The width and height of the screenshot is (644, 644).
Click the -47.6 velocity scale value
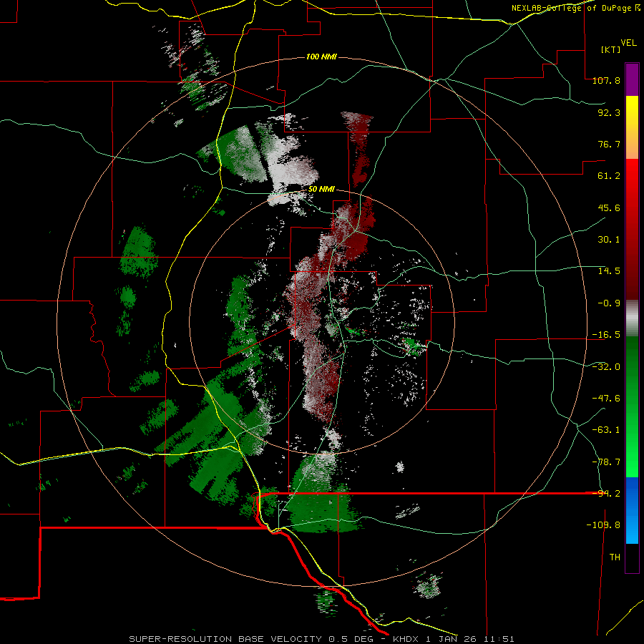click(x=606, y=399)
